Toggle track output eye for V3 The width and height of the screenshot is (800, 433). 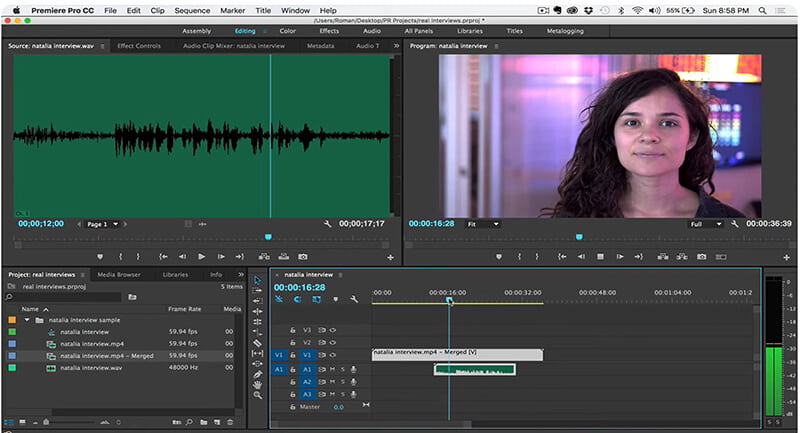[333, 330]
